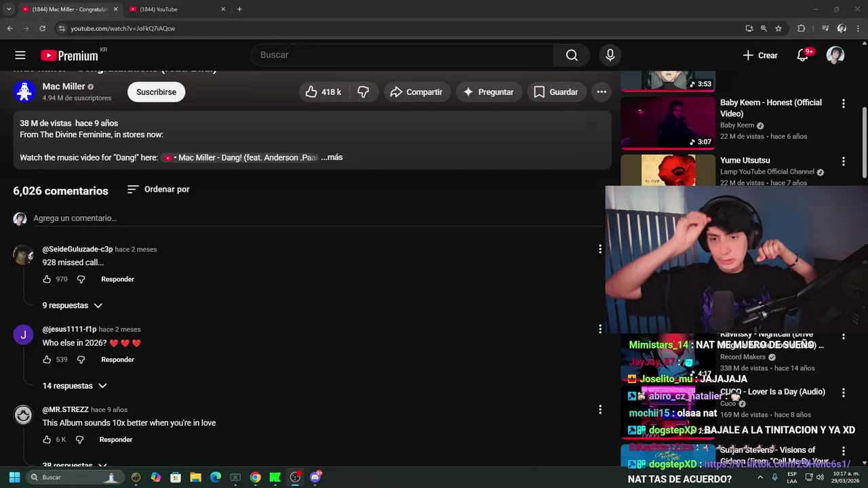This screenshot has height=488, width=868.
Task: Click the search magnifier button
Action: 572,55
